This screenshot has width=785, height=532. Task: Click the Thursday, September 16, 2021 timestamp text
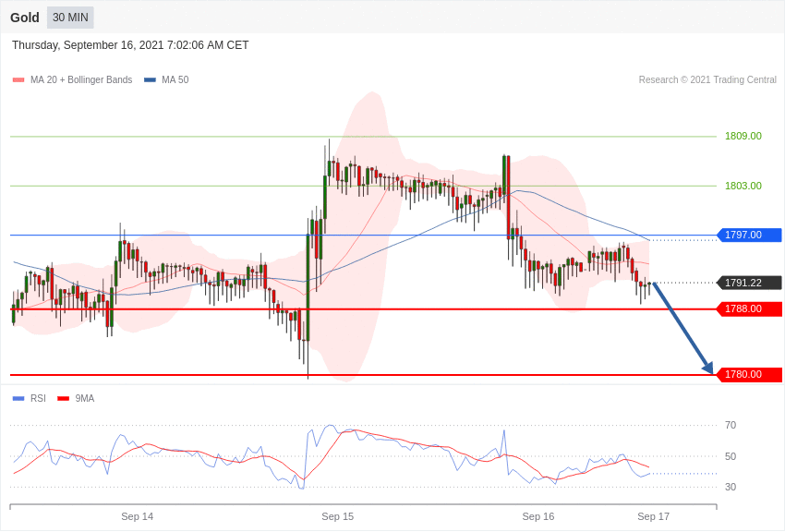pyautogui.click(x=130, y=45)
